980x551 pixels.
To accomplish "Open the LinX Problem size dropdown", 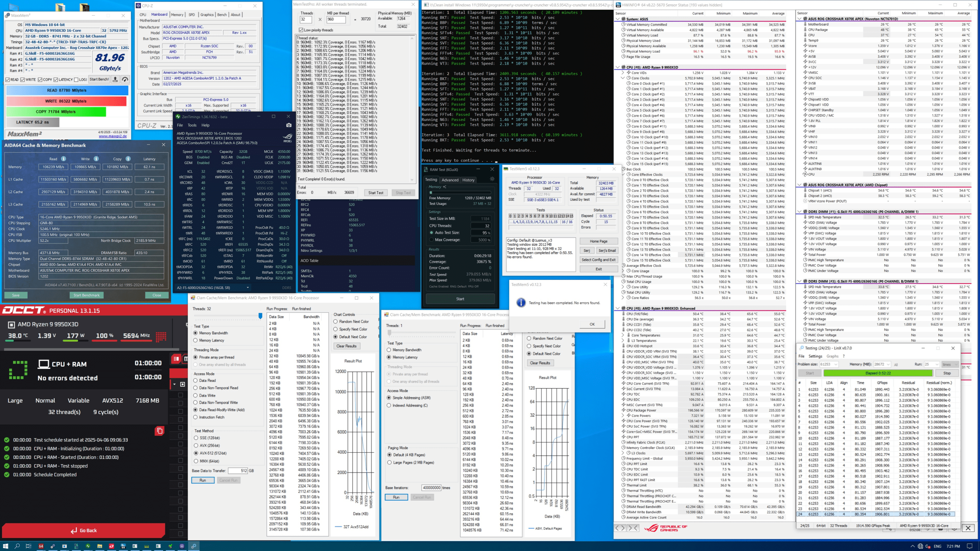I will [829, 364].
